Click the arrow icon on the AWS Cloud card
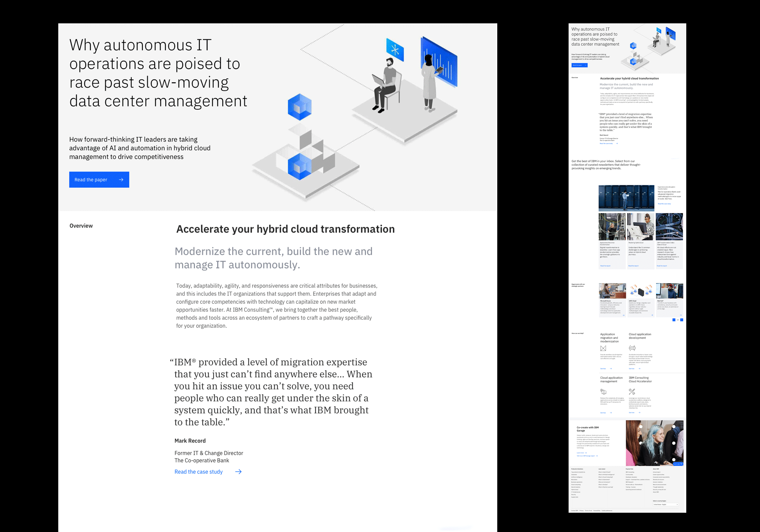The image size is (760, 532). (x=652, y=315)
